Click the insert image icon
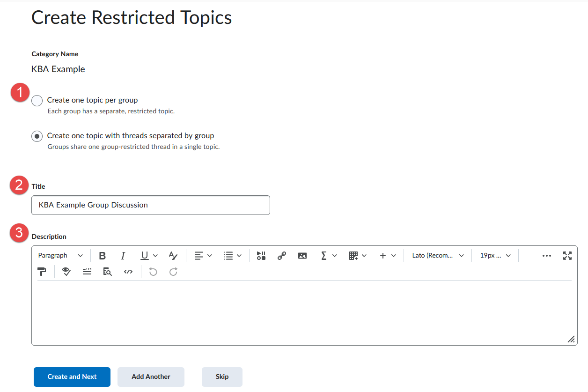 coord(302,256)
